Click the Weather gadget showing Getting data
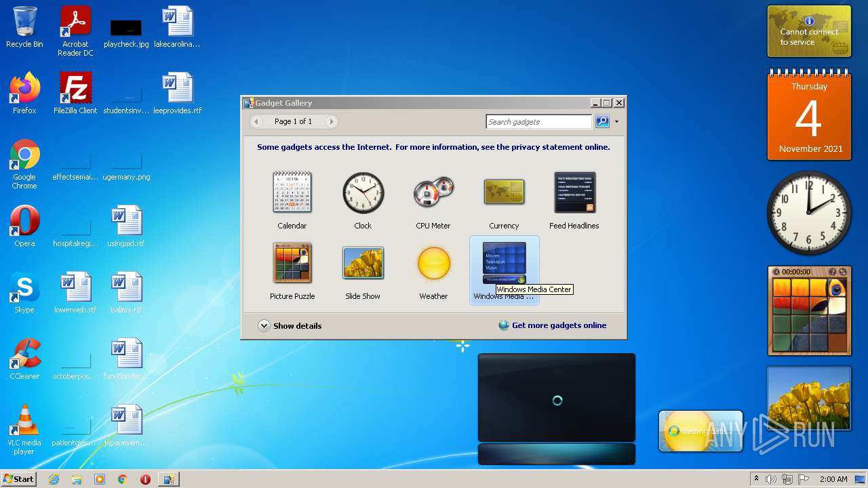 (701, 431)
